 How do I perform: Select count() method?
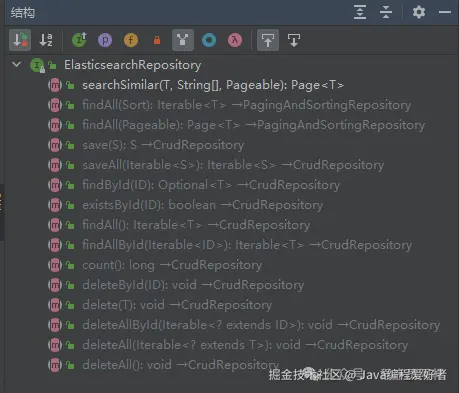pos(172,265)
